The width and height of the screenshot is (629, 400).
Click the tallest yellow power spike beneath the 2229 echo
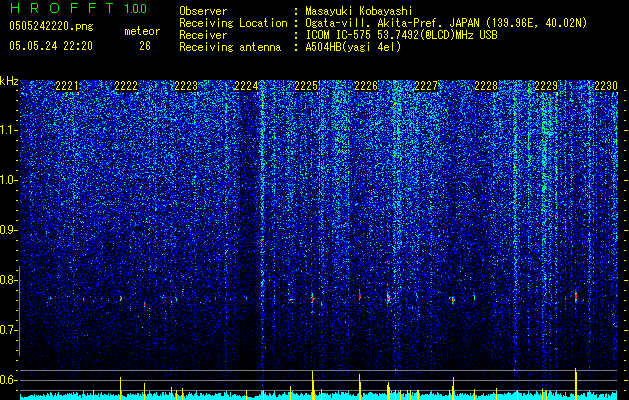[x=576, y=384]
